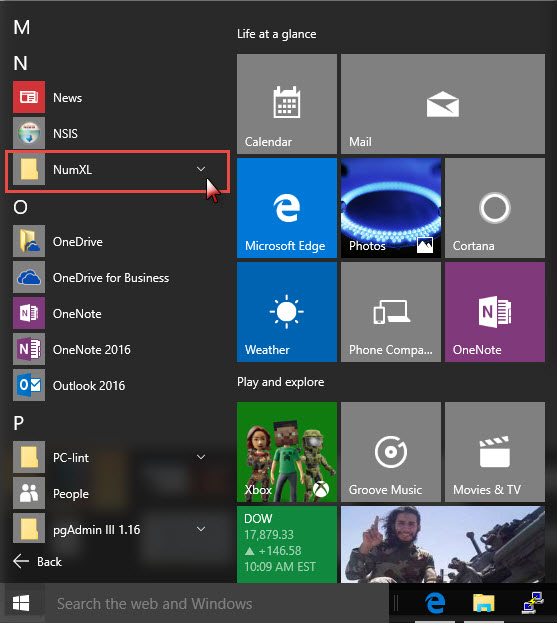The width and height of the screenshot is (557, 623).
Task: Click the PC-lint folder icon
Action: (29, 457)
